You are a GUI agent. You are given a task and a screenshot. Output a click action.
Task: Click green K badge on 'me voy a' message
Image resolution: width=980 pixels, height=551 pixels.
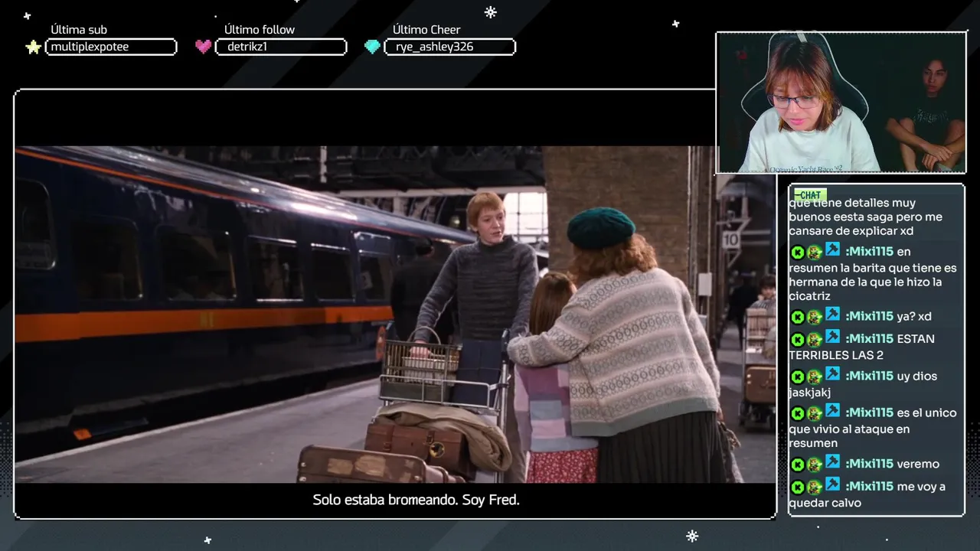coord(797,487)
